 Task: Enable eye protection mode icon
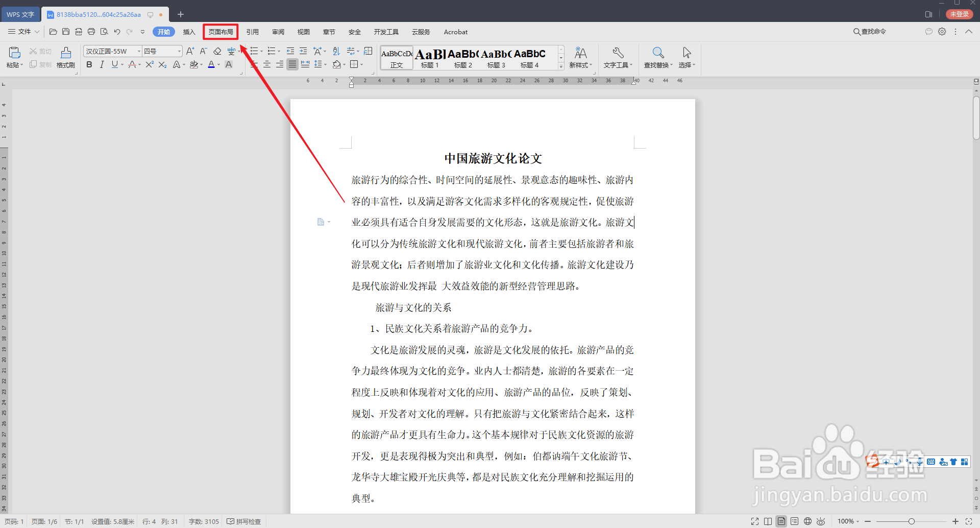pyautogui.click(x=821, y=521)
